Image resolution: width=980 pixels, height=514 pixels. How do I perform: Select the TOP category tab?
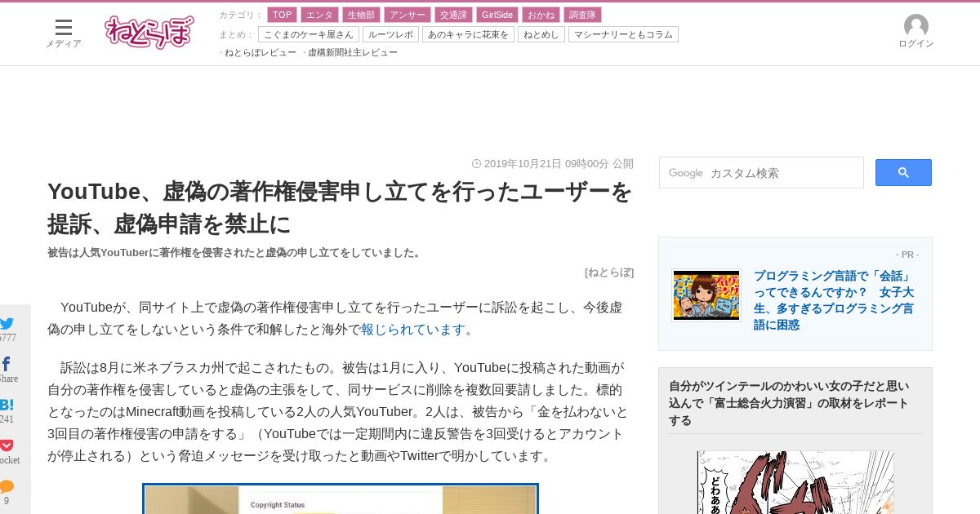[283, 15]
